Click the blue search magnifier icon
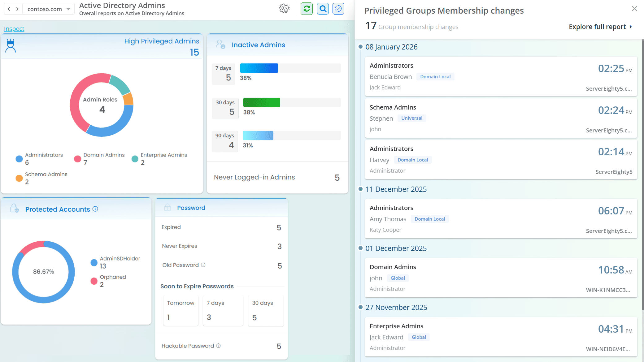Image resolution: width=644 pixels, height=362 pixels. [323, 9]
